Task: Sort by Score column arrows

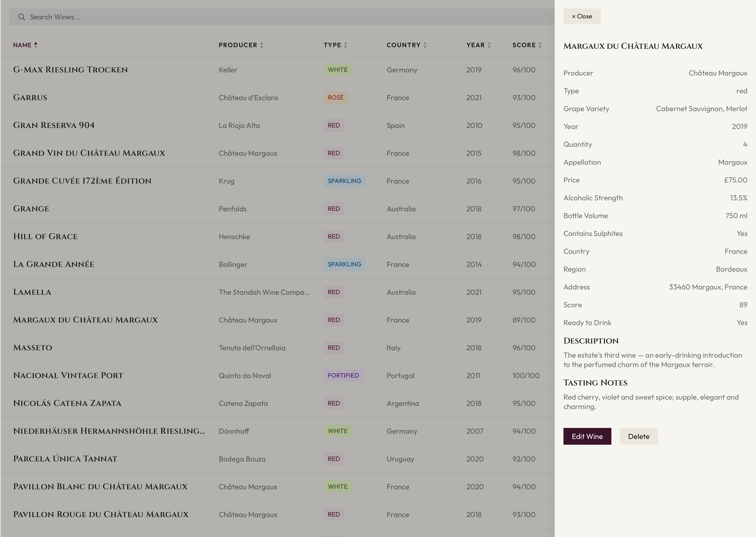Action: click(x=540, y=45)
